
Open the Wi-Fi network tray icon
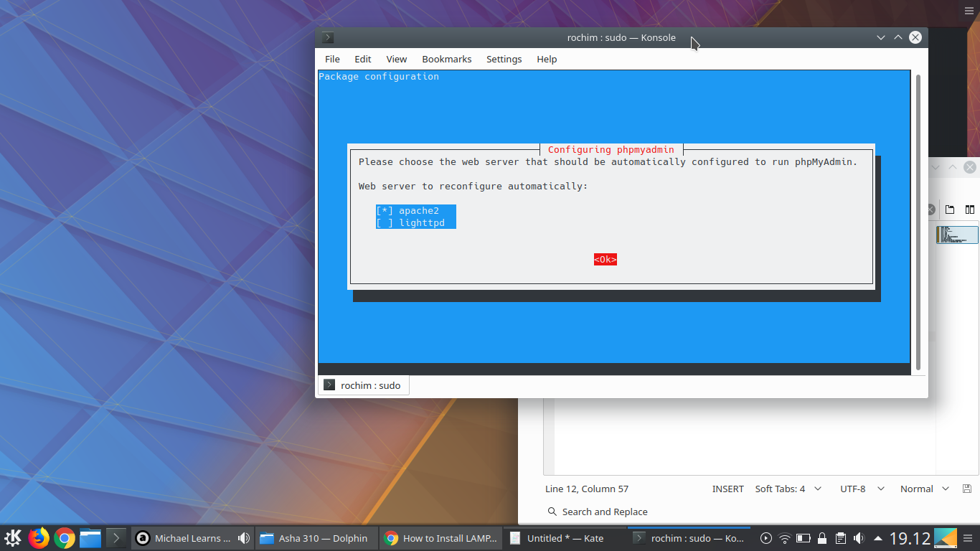coord(785,538)
